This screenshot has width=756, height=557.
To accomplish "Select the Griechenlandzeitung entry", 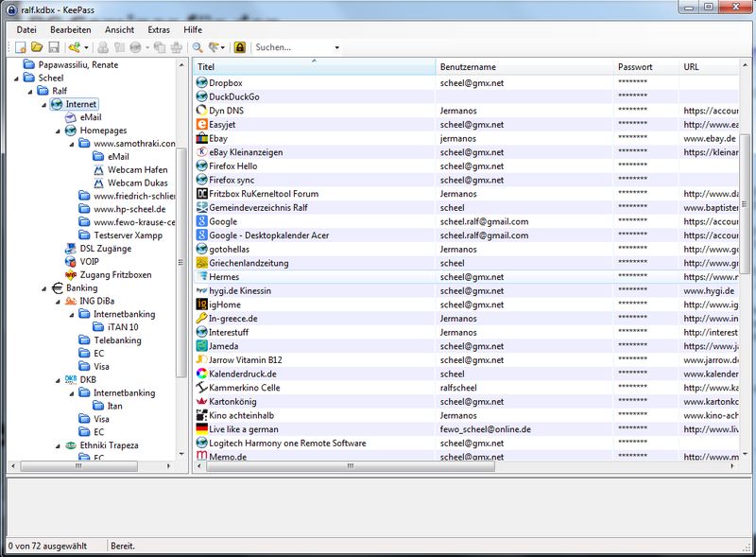I will pyautogui.click(x=249, y=263).
